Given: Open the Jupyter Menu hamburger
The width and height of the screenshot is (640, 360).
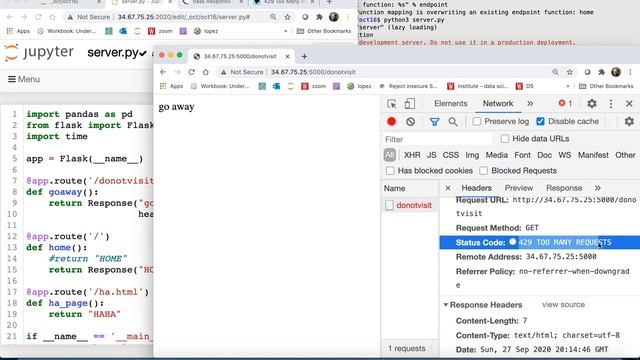Looking at the screenshot, I should (24, 79).
